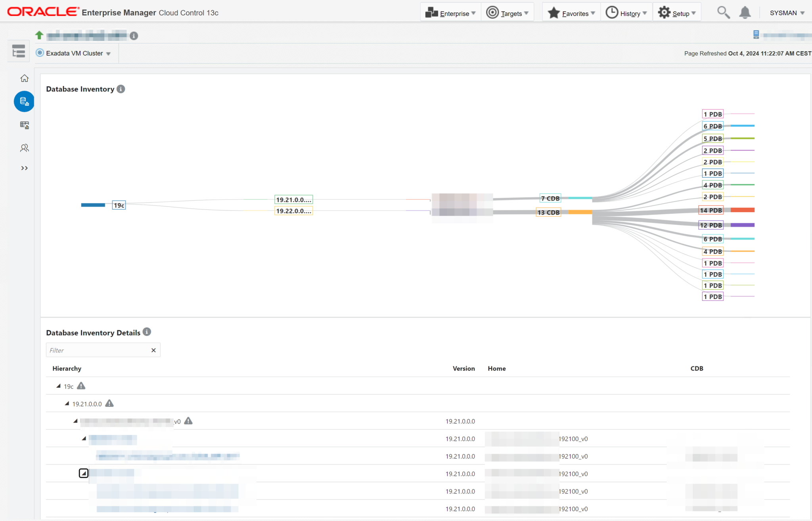Collapse the 19.21.0.0.0 tree node
This screenshot has height=521, width=812.
coord(67,403)
